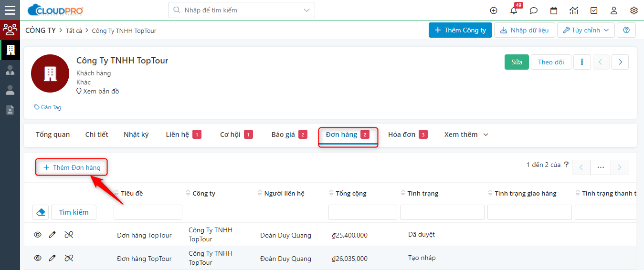Open the customers module sidebar icon
The image size is (644, 270).
10,30
